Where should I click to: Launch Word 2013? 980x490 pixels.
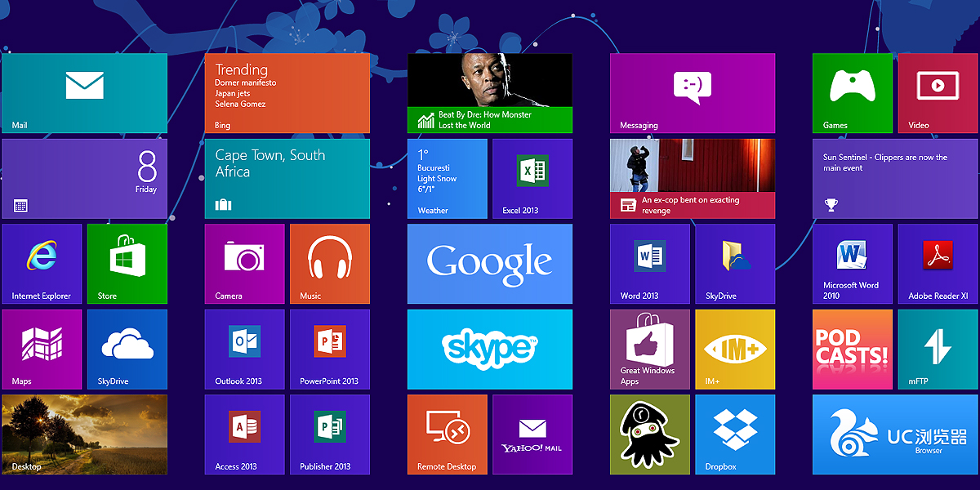click(x=650, y=264)
